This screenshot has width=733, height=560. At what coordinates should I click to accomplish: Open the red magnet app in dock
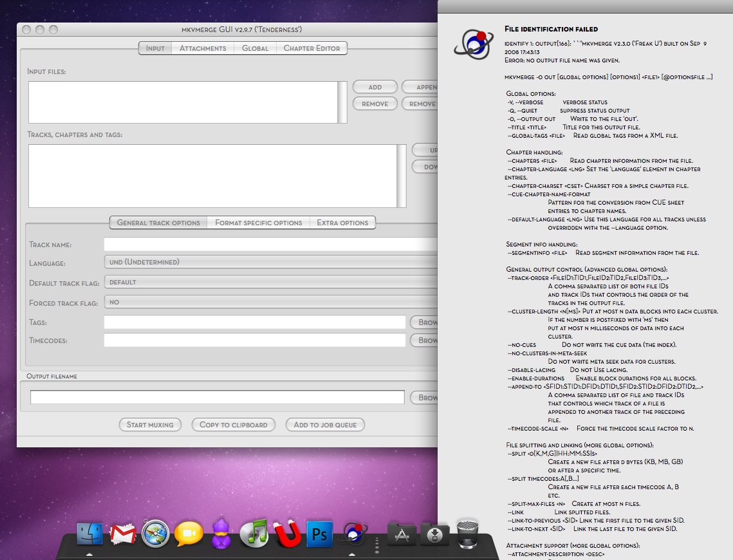[287, 534]
